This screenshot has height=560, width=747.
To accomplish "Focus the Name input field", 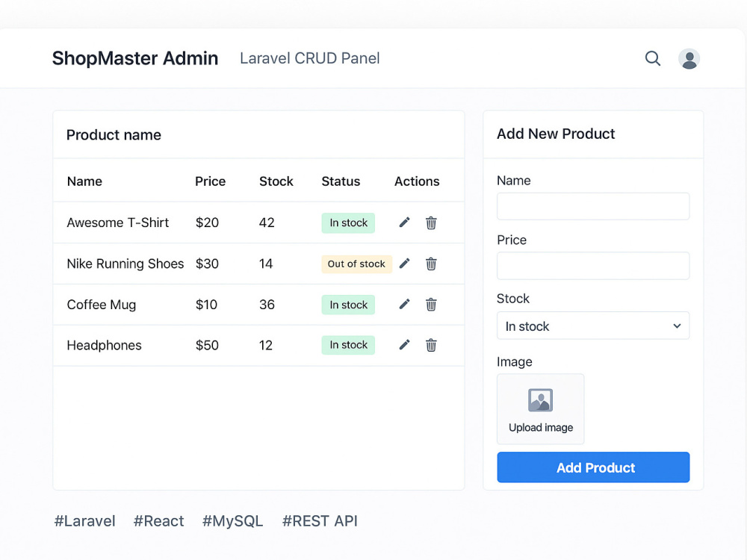I will coord(593,206).
